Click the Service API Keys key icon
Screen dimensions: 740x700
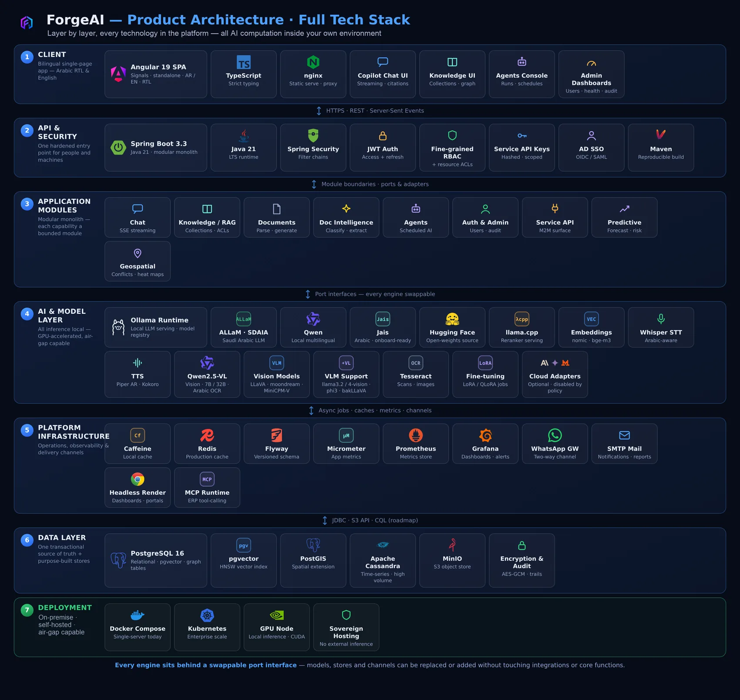click(x=522, y=136)
